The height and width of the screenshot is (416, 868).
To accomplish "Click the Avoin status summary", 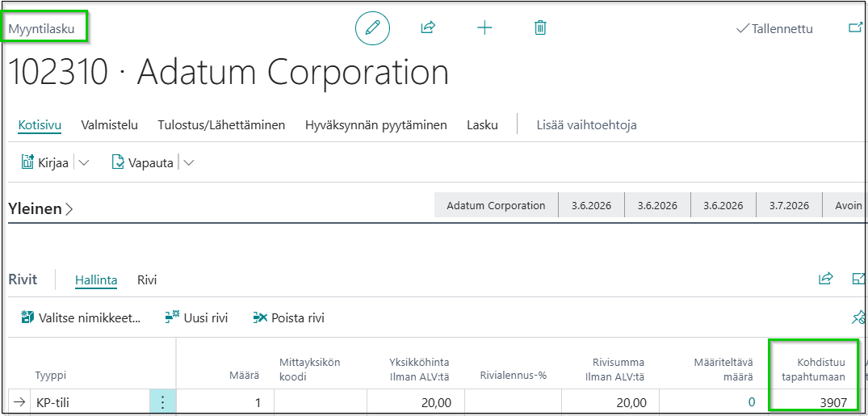I will coord(849,205).
